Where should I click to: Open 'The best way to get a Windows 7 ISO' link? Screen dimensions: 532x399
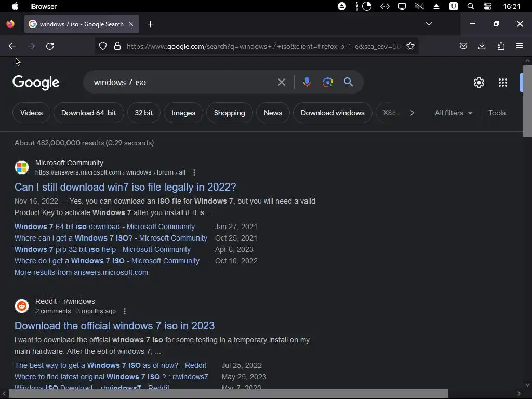[x=110, y=365]
